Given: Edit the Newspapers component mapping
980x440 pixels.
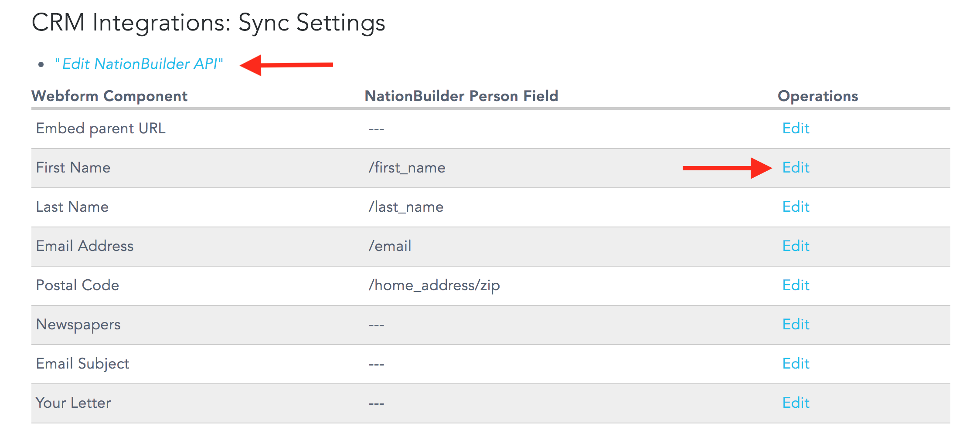Looking at the screenshot, I should tap(796, 325).
